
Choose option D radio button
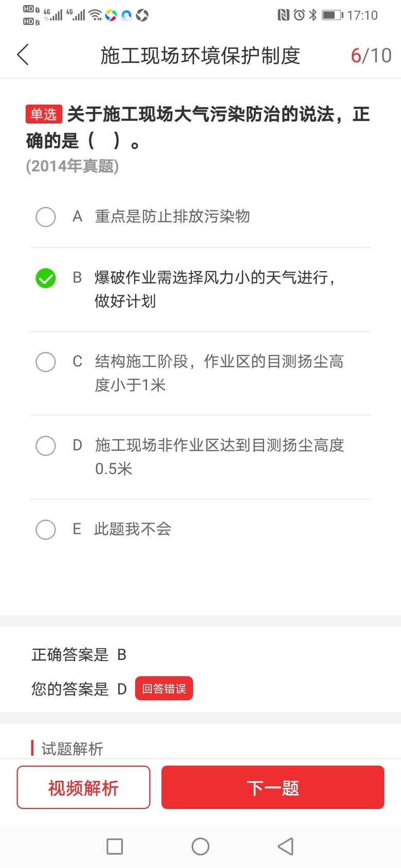click(x=46, y=445)
